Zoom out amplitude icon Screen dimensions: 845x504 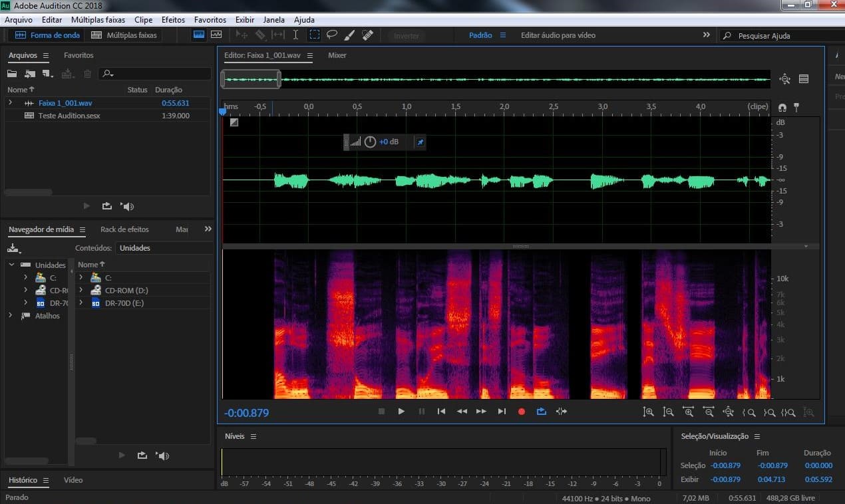point(669,412)
